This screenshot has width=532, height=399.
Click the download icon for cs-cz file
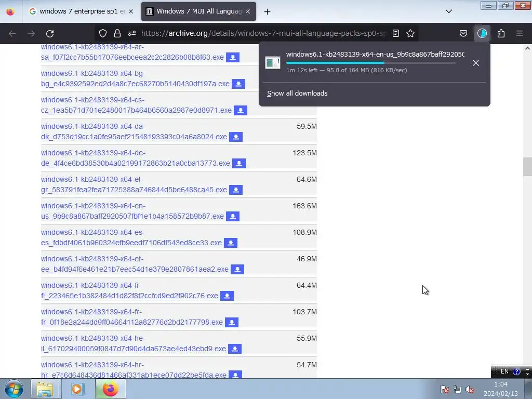[x=241, y=110]
